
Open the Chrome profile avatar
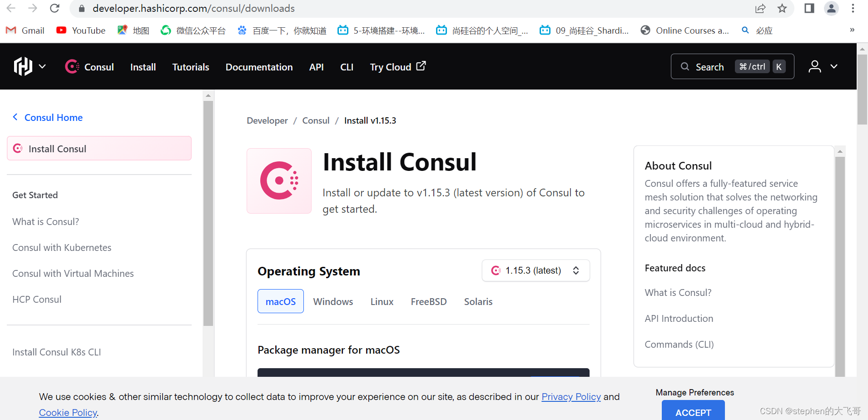(831, 8)
